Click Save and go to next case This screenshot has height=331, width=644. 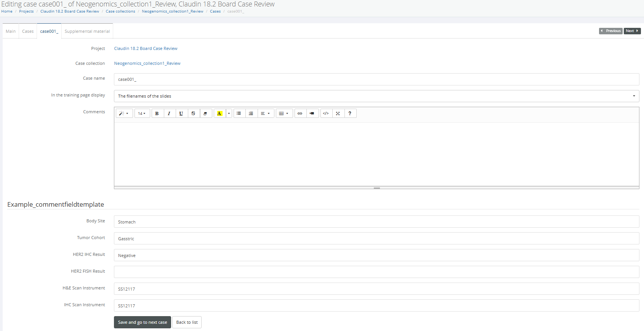pos(143,322)
